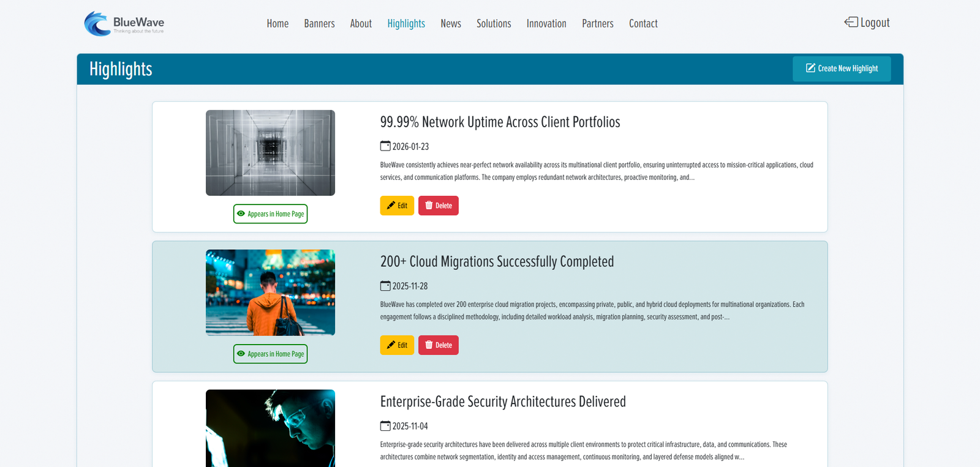Go to the Partners page
The width and height of the screenshot is (980, 467).
click(x=598, y=23)
